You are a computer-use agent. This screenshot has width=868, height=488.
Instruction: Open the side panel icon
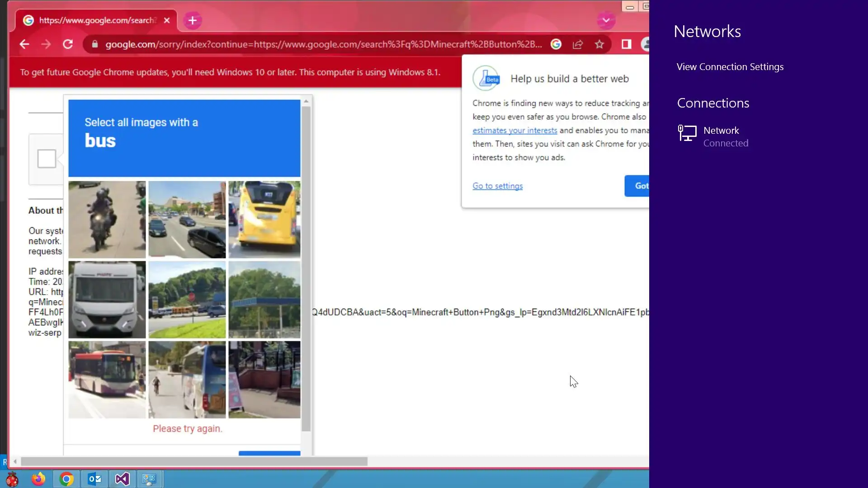(626, 44)
